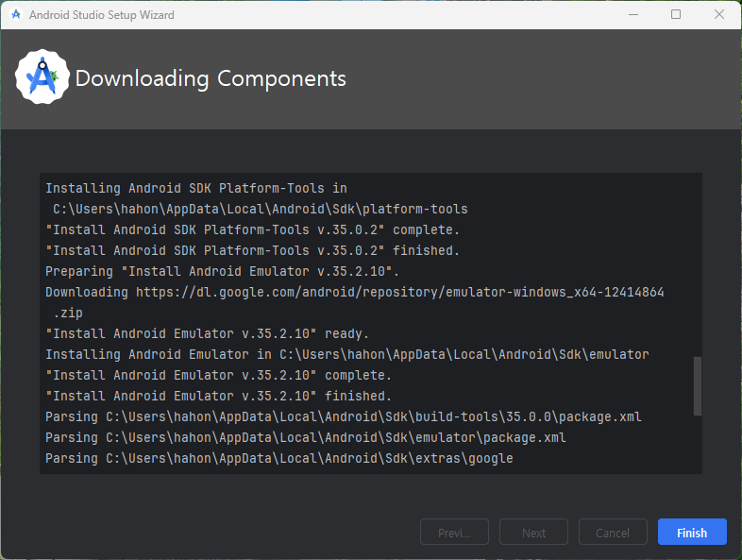This screenshot has height=560, width=742.
Task: Click the 'Parsing ...build-tools\35.0.0\package.xml' line
Action: pyautogui.click(x=344, y=417)
